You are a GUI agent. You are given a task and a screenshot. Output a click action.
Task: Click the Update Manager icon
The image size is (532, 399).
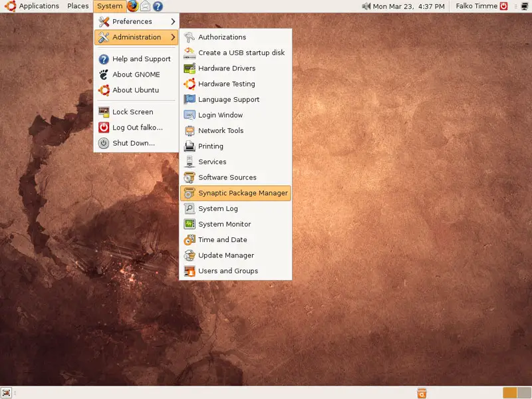point(190,255)
